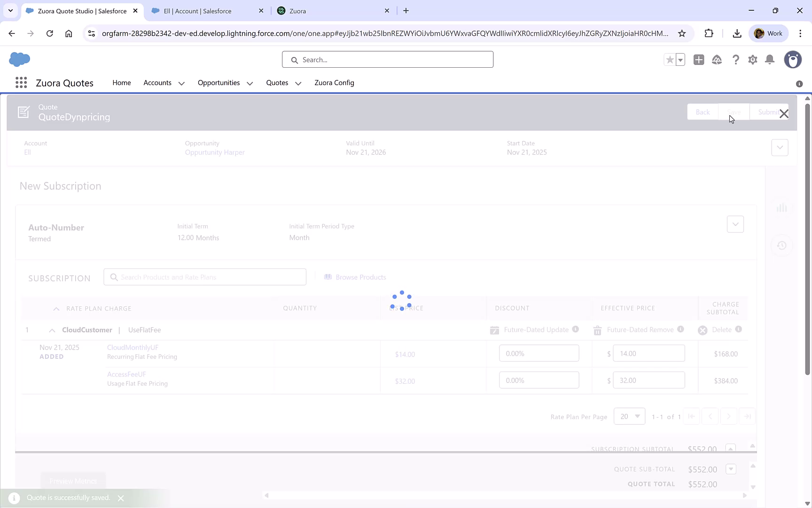
Task: Open Browse Products in the subscription
Action: 355,277
